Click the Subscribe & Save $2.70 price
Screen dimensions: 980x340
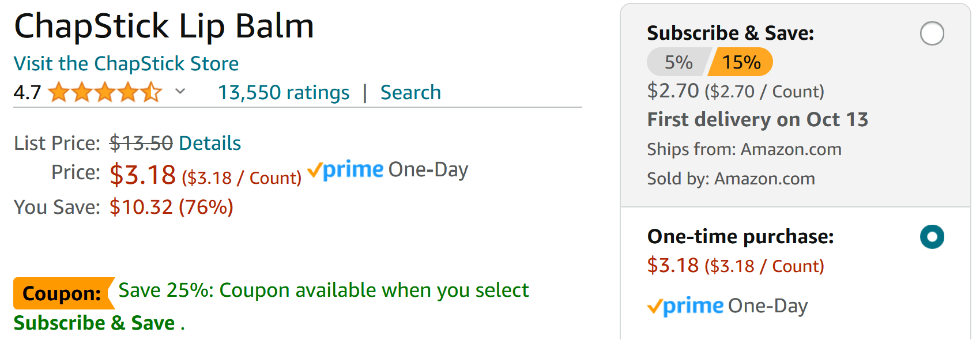[673, 90]
